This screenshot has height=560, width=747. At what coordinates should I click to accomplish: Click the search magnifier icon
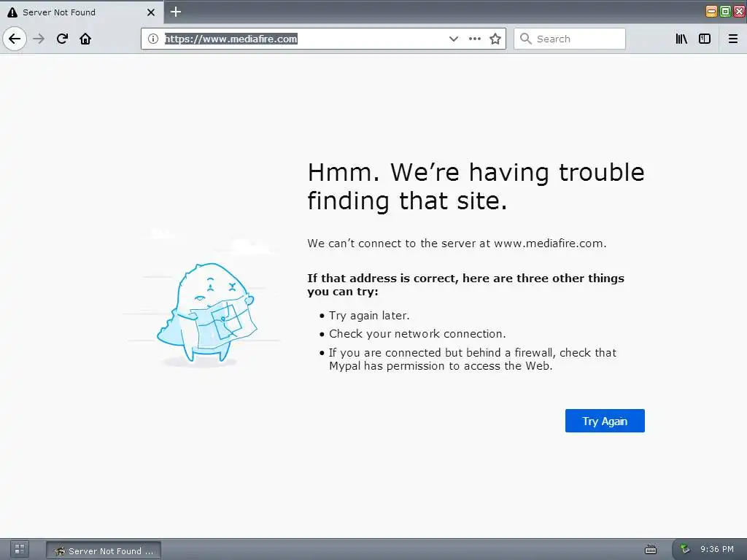click(525, 39)
